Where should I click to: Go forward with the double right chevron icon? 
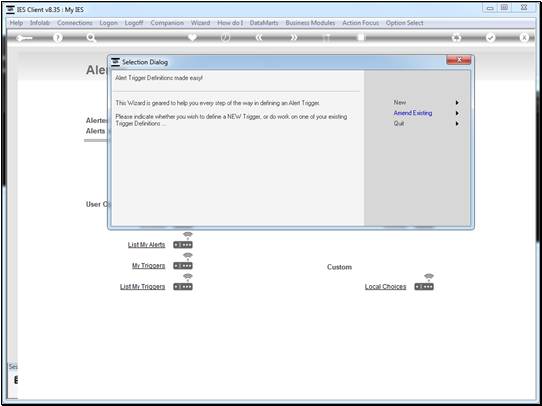pyautogui.click(x=293, y=38)
